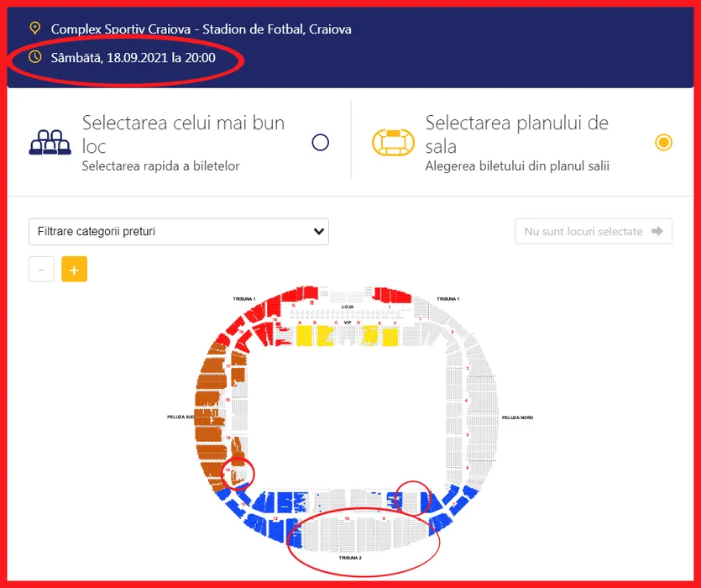Click the seats icon for best seat

tap(50, 143)
